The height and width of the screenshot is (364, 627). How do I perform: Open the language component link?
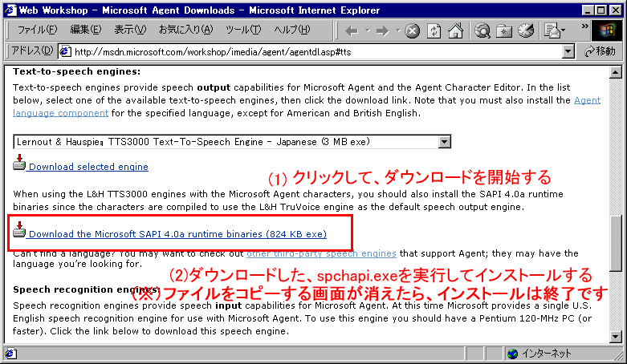pyautogui.click(x=60, y=113)
